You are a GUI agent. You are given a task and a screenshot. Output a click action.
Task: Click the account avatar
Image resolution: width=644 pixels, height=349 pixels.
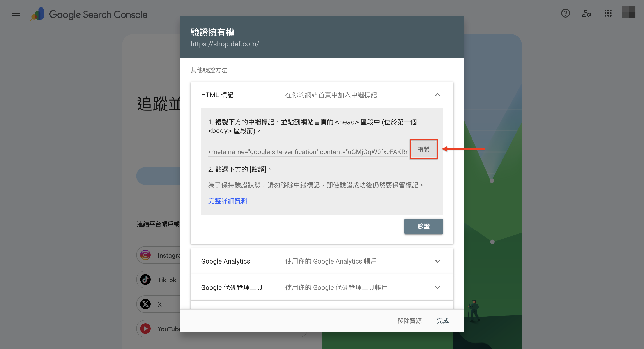pyautogui.click(x=628, y=12)
